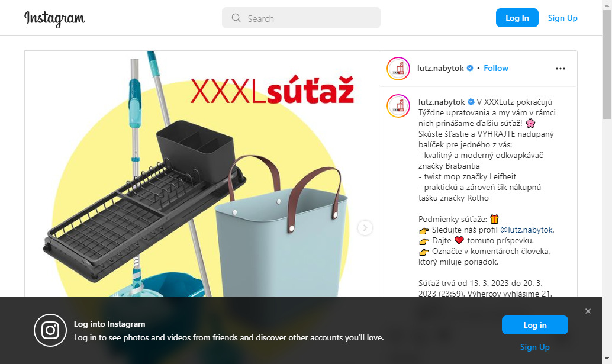Click the Search input field
This screenshot has width=612, height=364.
point(301,18)
